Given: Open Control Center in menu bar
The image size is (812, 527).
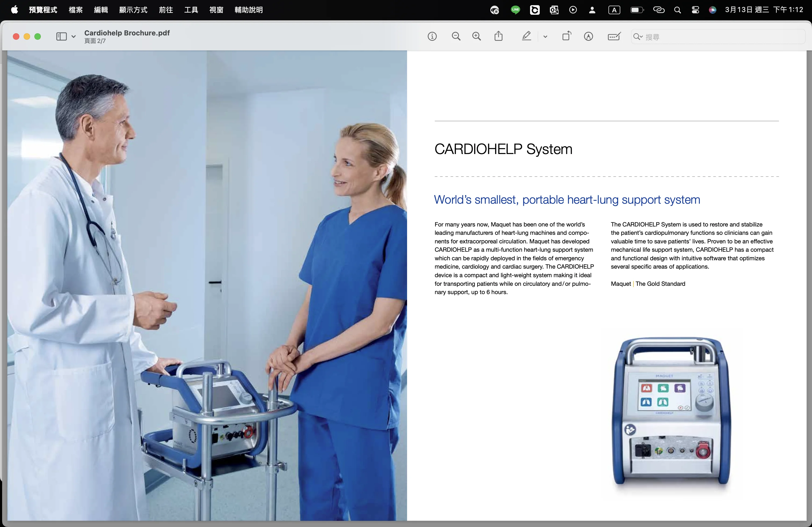Looking at the screenshot, I should [x=695, y=10].
